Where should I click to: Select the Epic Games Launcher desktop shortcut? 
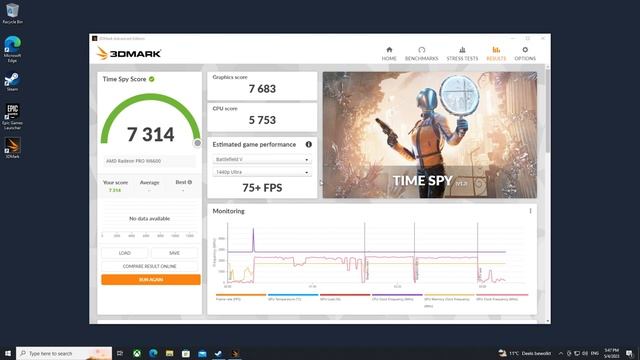12,117
